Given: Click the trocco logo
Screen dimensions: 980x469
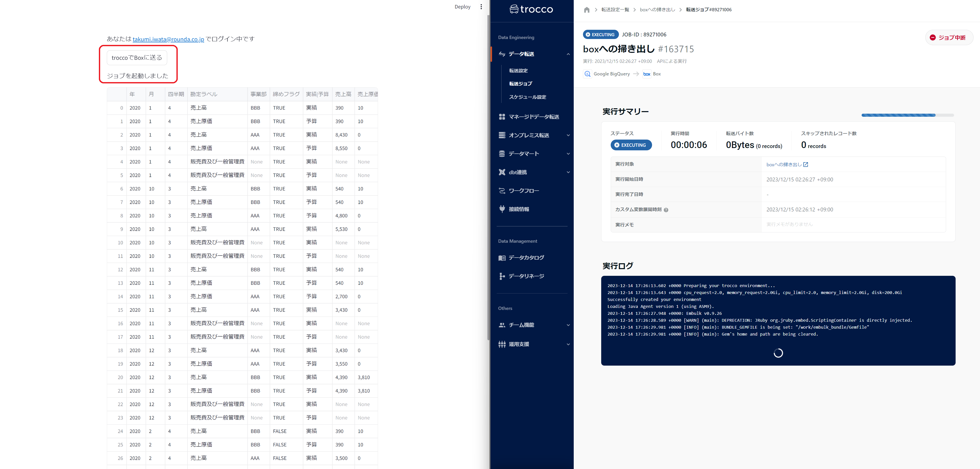Looking at the screenshot, I should pyautogui.click(x=531, y=9).
